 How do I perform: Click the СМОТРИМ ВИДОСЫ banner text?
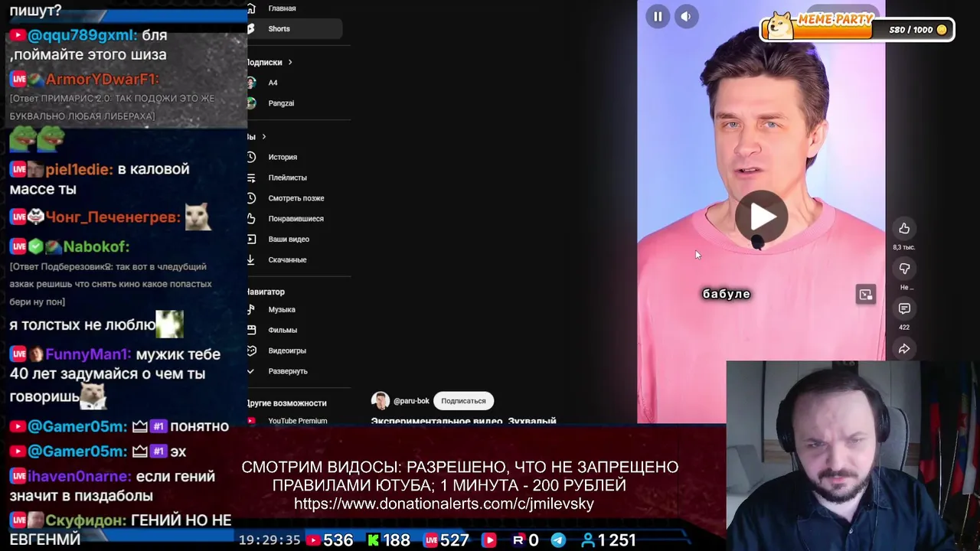[459, 476]
